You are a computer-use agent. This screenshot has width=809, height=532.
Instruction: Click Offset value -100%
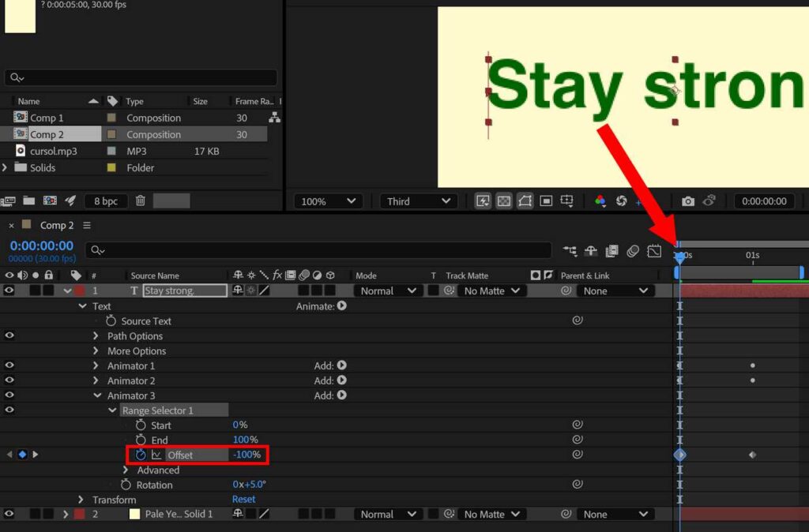tap(246, 455)
